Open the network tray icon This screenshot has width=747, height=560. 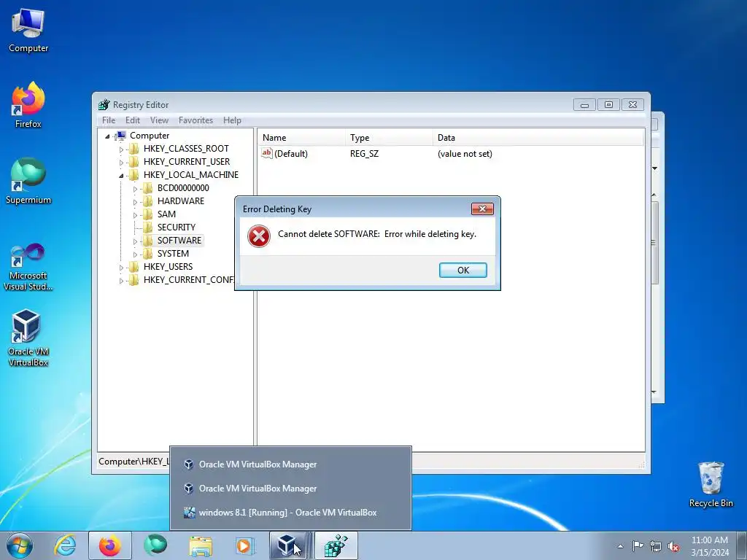pos(656,546)
